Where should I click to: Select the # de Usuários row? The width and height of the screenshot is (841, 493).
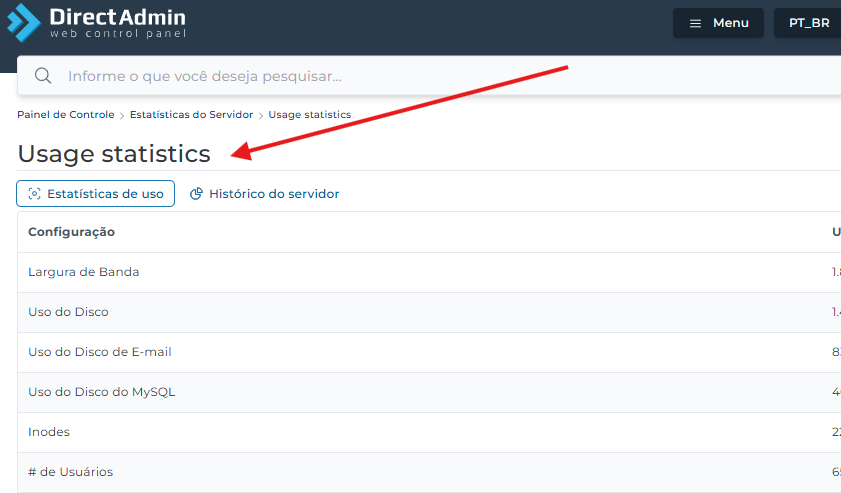pos(70,472)
